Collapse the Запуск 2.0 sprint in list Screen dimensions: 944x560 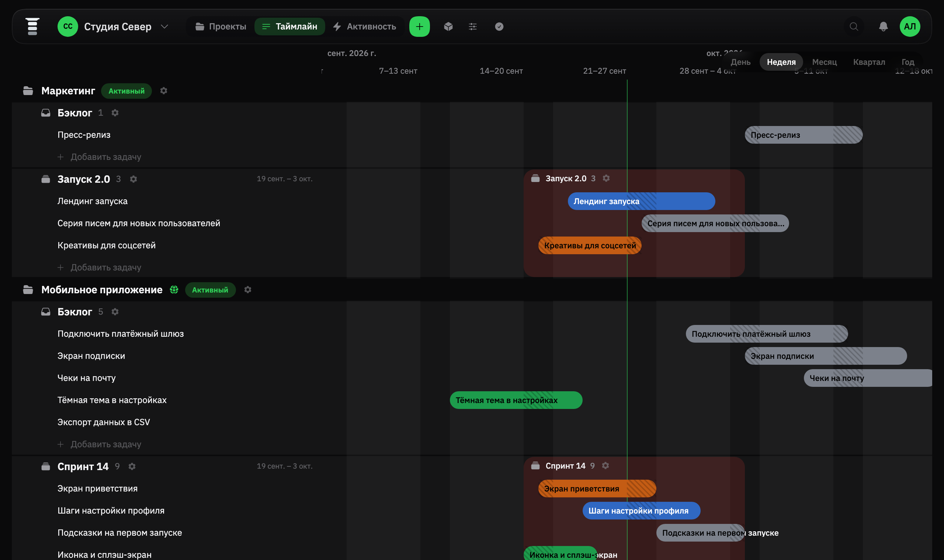click(46, 179)
